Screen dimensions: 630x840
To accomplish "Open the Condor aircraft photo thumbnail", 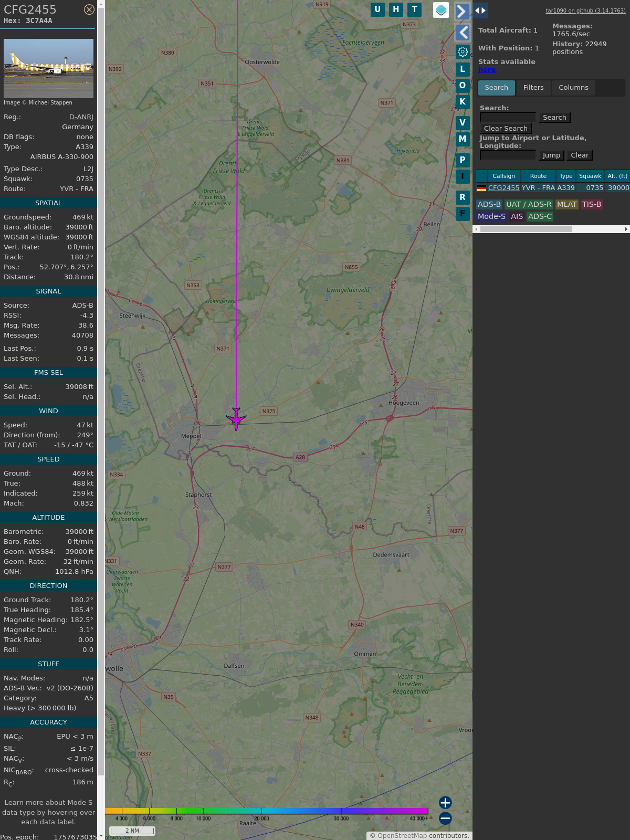I will point(48,68).
